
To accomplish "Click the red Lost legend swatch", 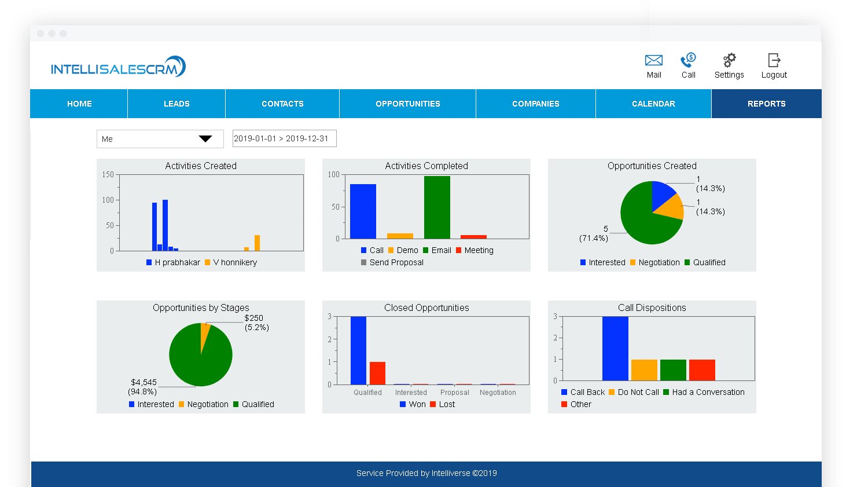I will point(432,404).
